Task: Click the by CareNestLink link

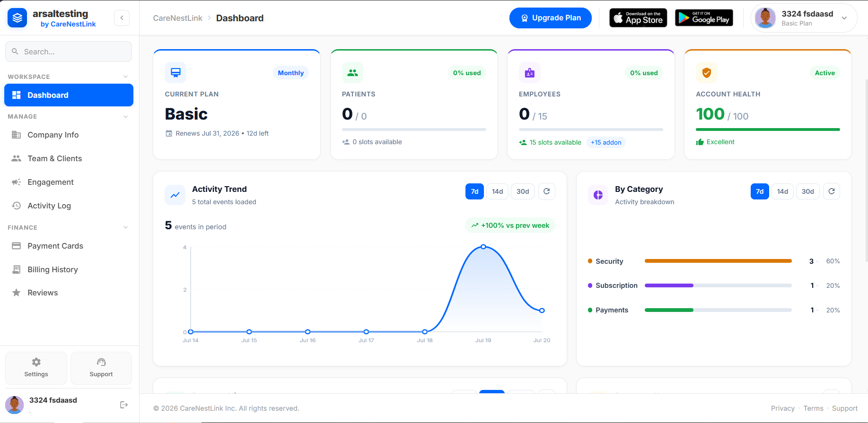Action: pyautogui.click(x=68, y=24)
